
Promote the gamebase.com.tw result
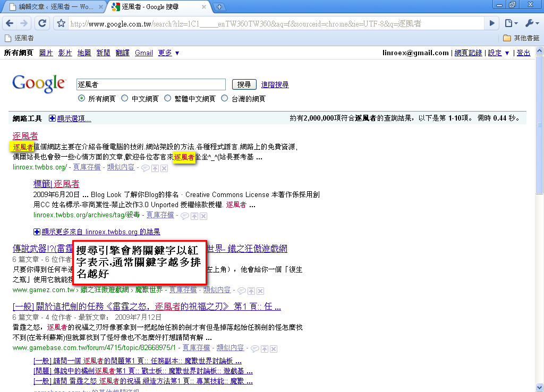click(x=265, y=349)
